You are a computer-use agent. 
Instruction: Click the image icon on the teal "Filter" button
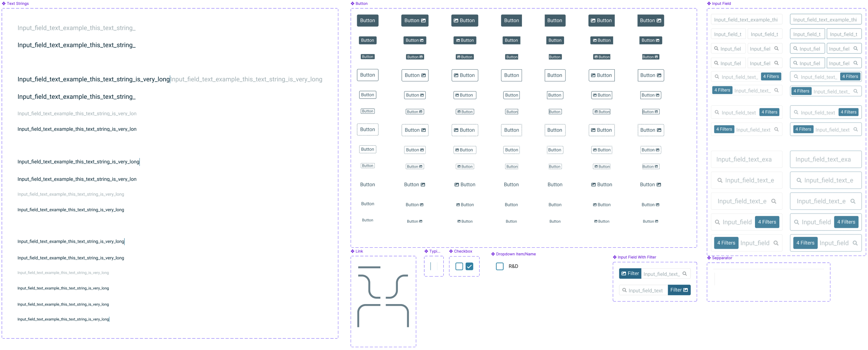pos(685,289)
